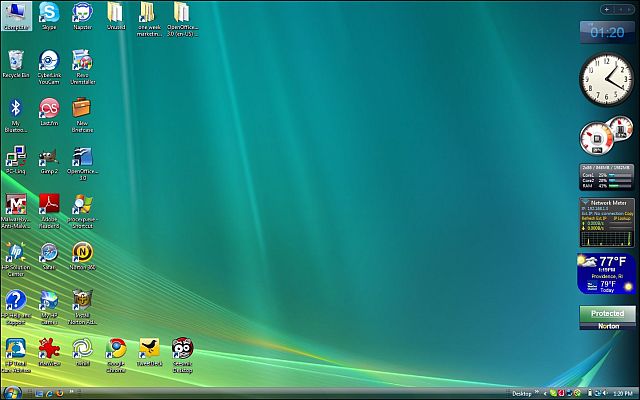Expand the Quick Launch overflow chevron
The width and height of the screenshot is (640, 400).
coord(72,393)
